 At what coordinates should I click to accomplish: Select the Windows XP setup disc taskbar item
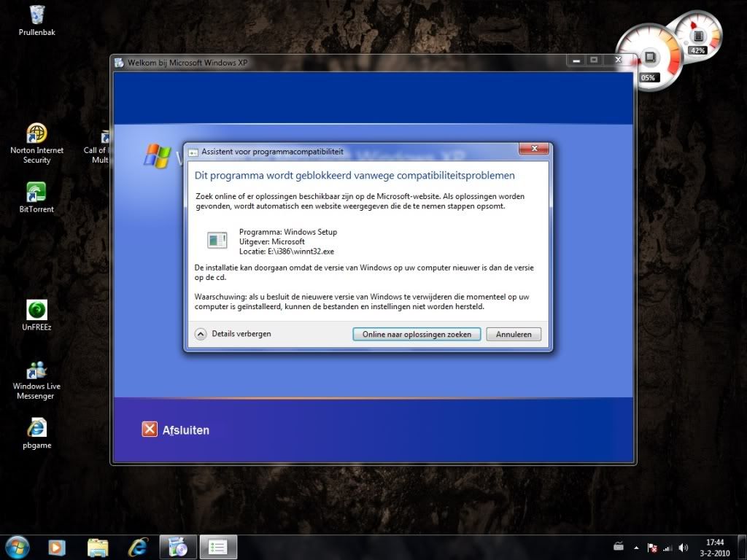(x=178, y=548)
